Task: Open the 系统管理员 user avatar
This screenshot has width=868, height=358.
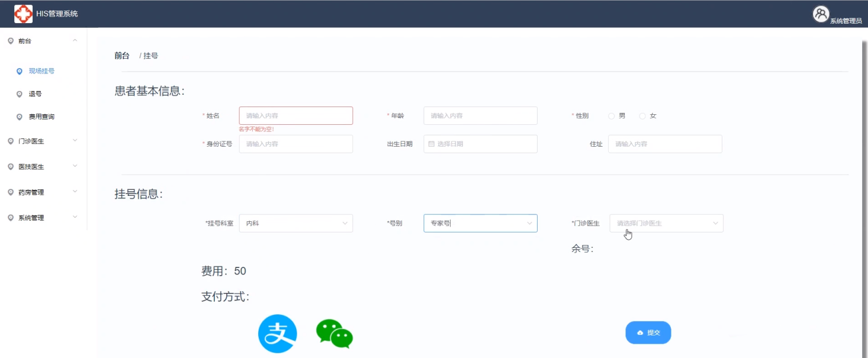Action: coord(821,14)
